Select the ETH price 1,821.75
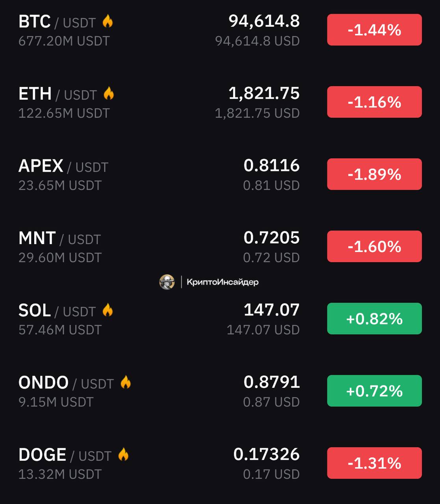The width and height of the screenshot is (440, 504). pyautogui.click(x=264, y=94)
